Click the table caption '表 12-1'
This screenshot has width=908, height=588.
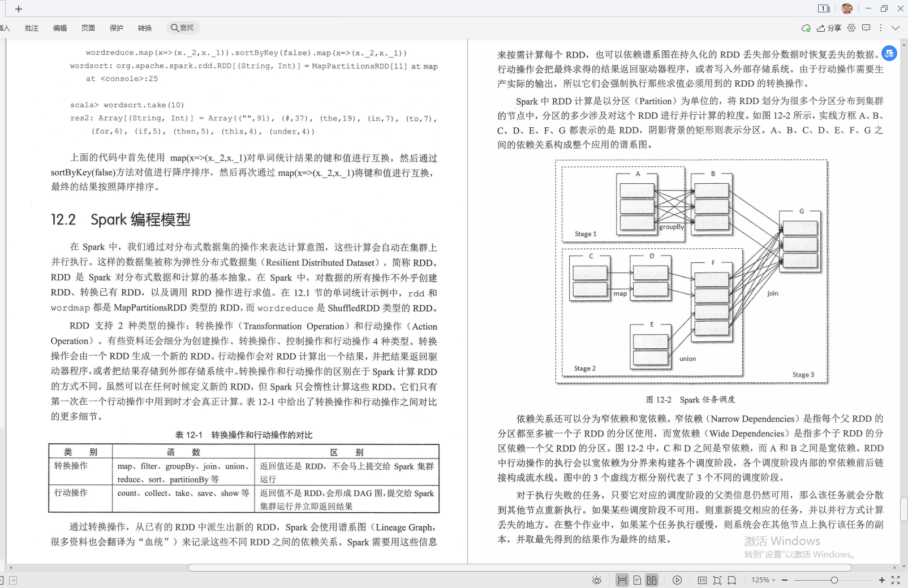188,435
